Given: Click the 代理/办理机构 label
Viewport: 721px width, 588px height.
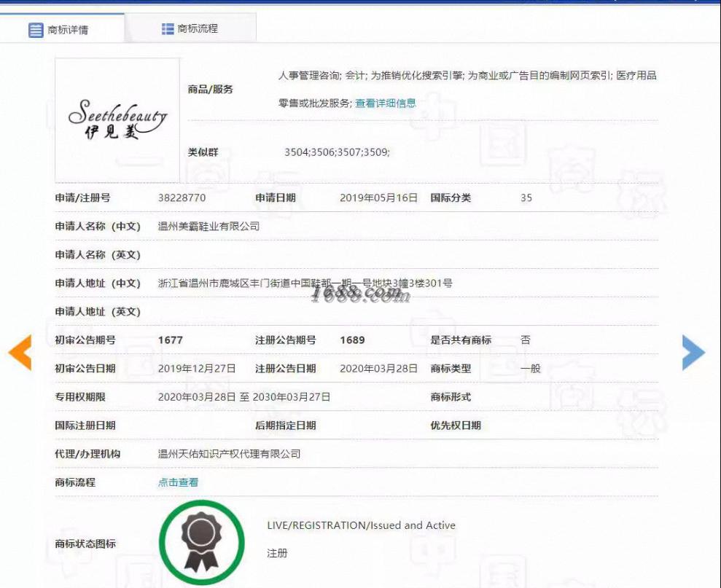Looking at the screenshot, I should coord(87,454).
